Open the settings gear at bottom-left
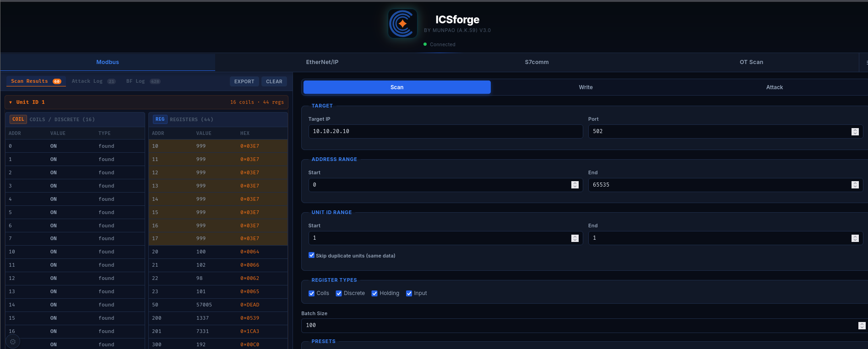The image size is (868, 349). (13, 342)
